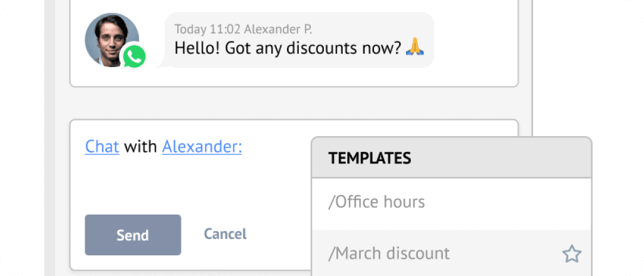Click the WhatsApp badge on the avatar
644x276 pixels.
(x=133, y=56)
